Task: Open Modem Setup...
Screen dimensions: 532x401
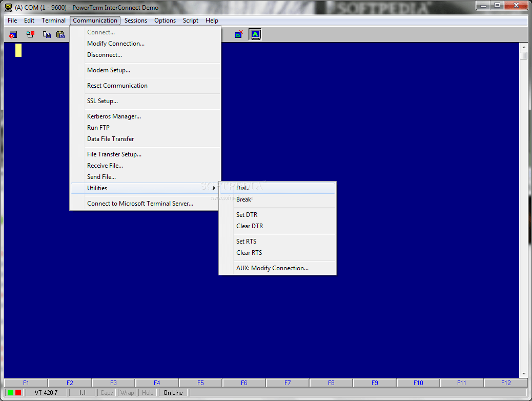Action: pyautogui.click(x=145, y=70)
